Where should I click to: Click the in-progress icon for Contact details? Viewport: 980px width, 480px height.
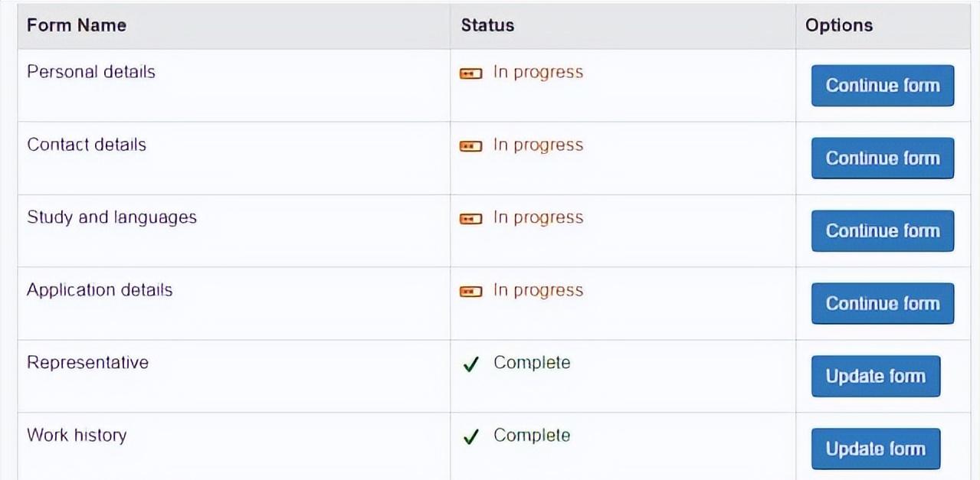click(470, 146)
